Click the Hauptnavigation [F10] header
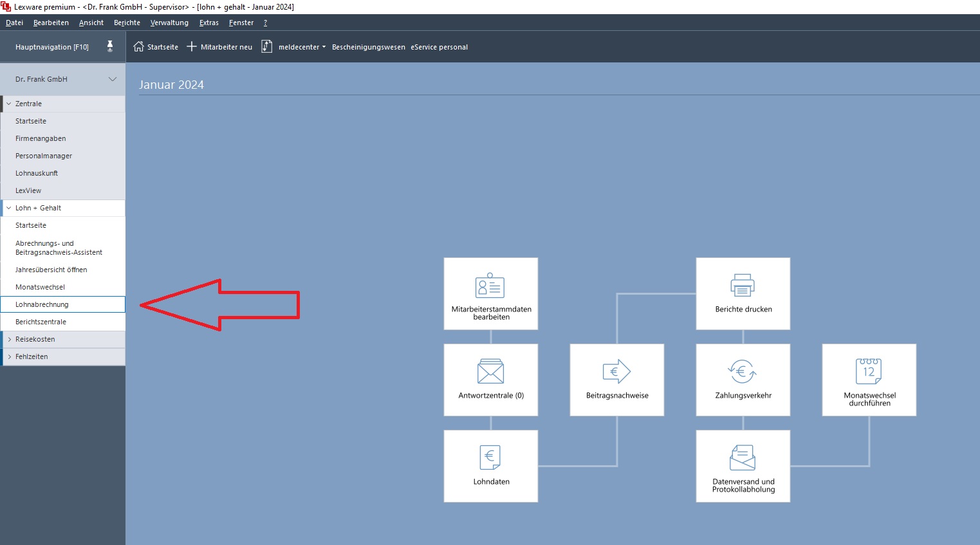 [x=52, y=47]
